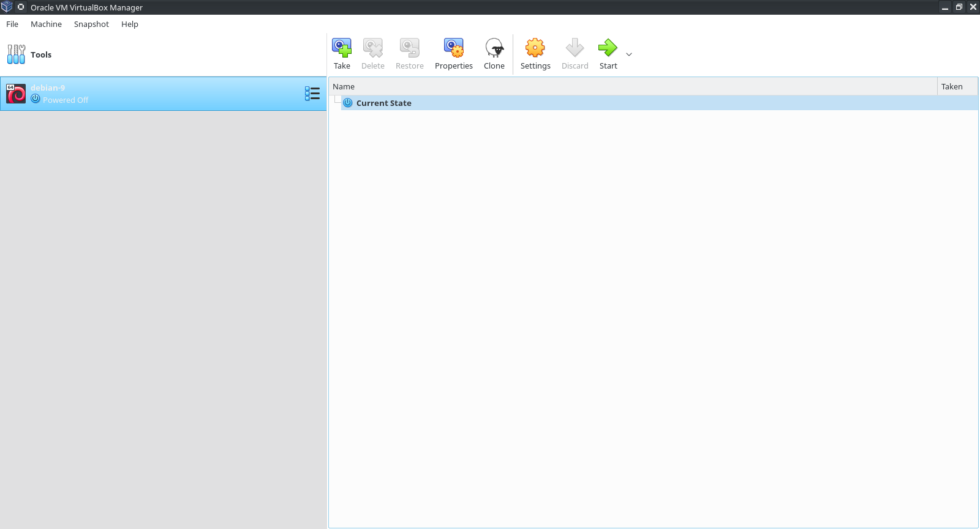Start the VM with green arrow

click(608, 48)
